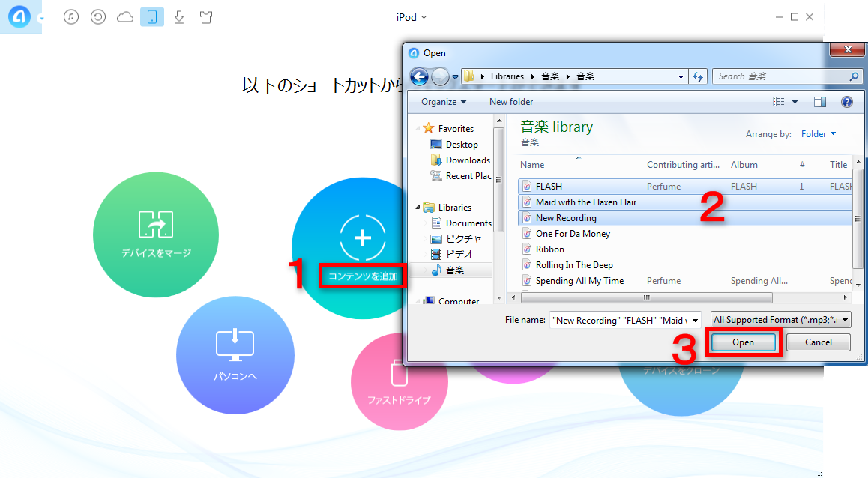The height and width of the screenshot is (478, 868).
Task: Select ピクチャ pictures library
Action: 463,239
